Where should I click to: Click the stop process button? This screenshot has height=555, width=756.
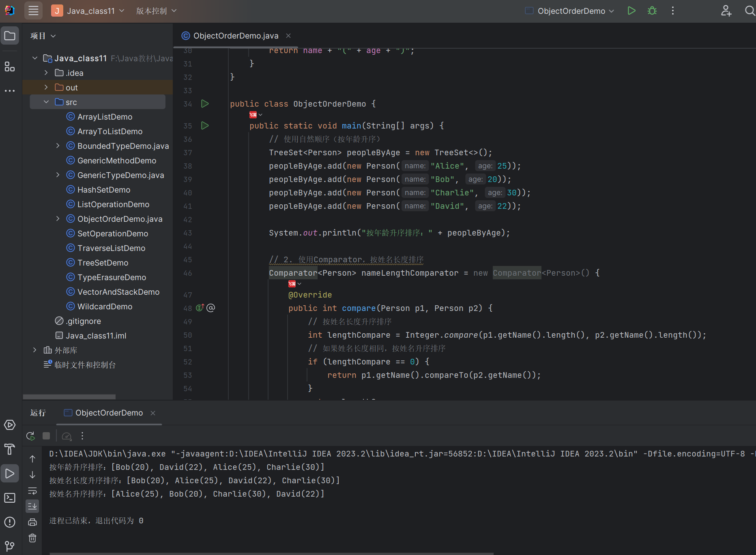coord(46,436)
